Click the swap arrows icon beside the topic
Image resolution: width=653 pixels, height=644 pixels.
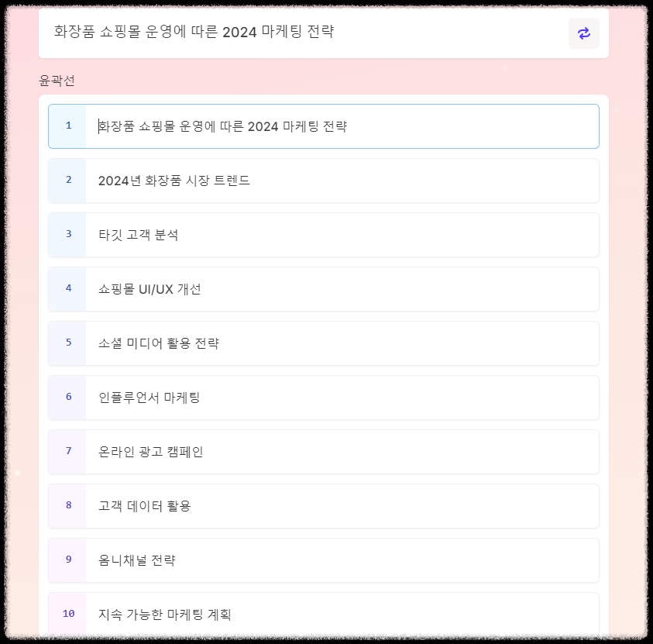coord(584,33)
